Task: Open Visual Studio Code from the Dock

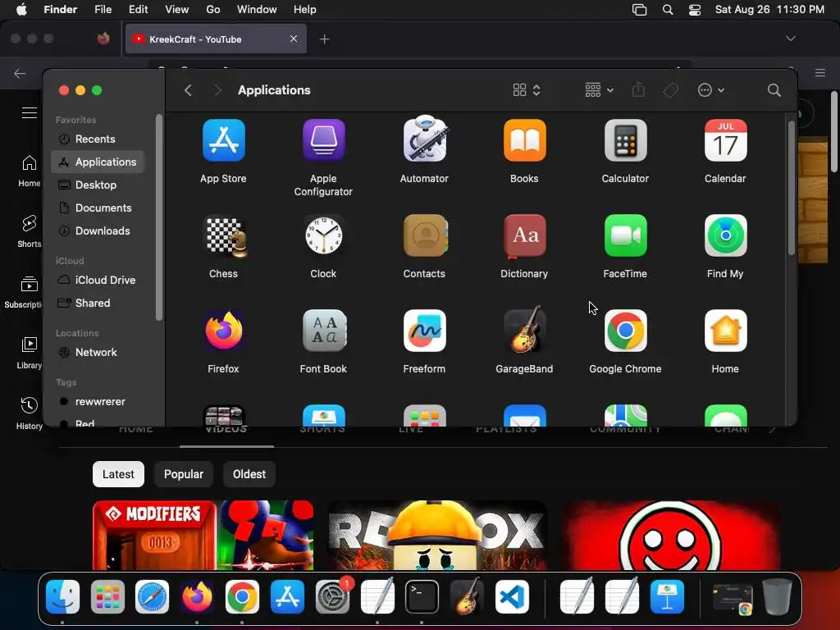Action: 512,597
